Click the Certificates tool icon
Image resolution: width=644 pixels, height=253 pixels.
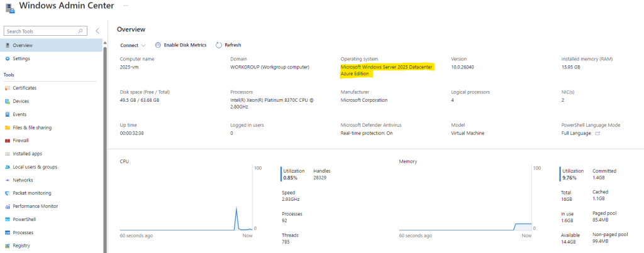click(8, 88)
